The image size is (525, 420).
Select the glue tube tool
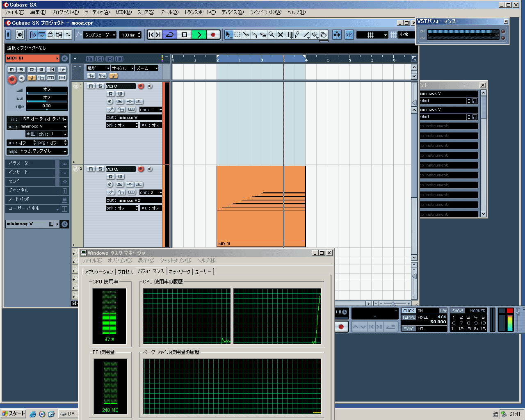(254, 35)
